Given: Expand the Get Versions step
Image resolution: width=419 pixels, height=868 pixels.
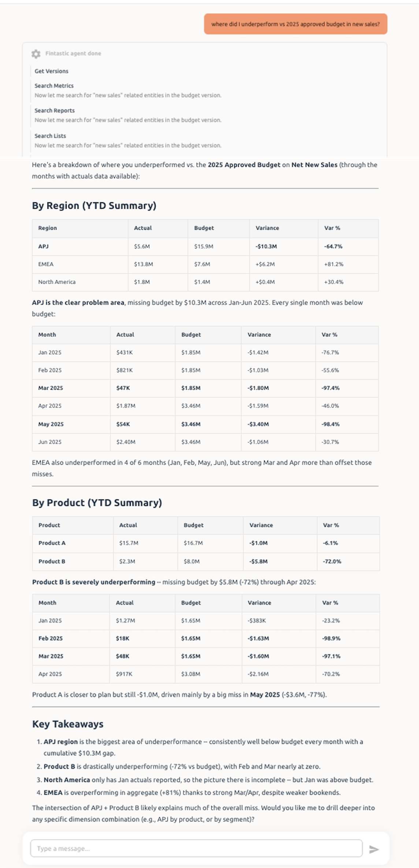Looking at the screenshot, I should pyautogui.click(x=51, y=71).
